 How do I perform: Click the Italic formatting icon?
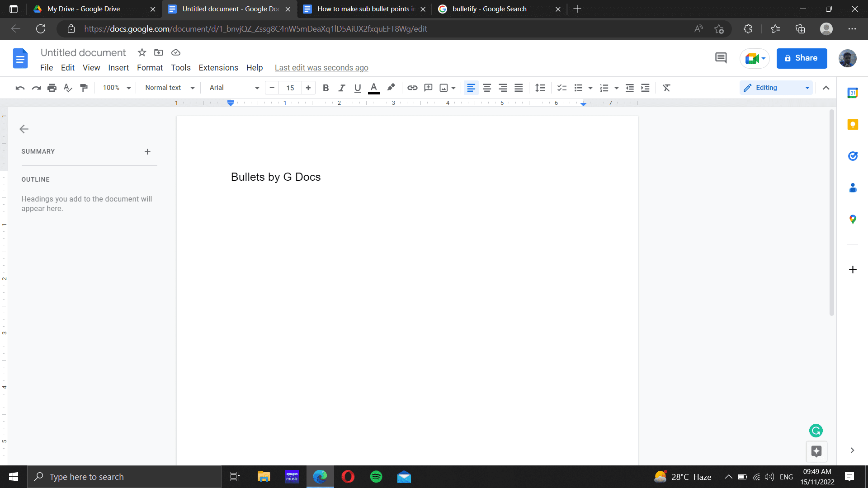(341, 88)
